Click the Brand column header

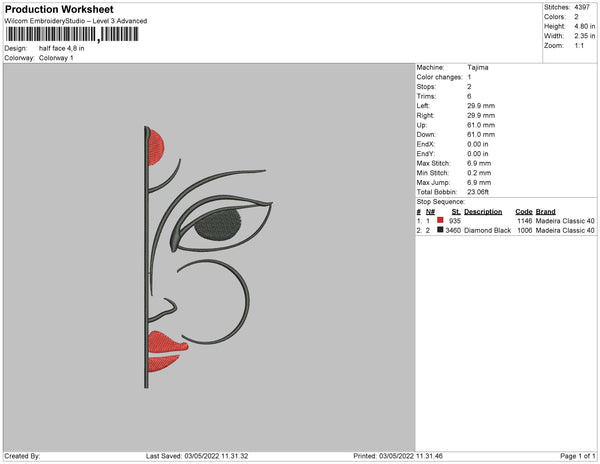[546, 212]
